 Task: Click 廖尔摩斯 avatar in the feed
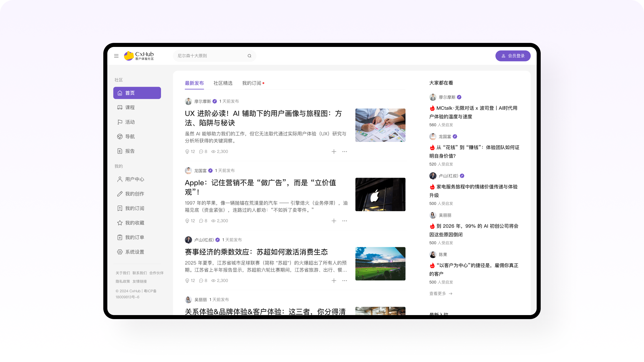(x=188, y=101)
